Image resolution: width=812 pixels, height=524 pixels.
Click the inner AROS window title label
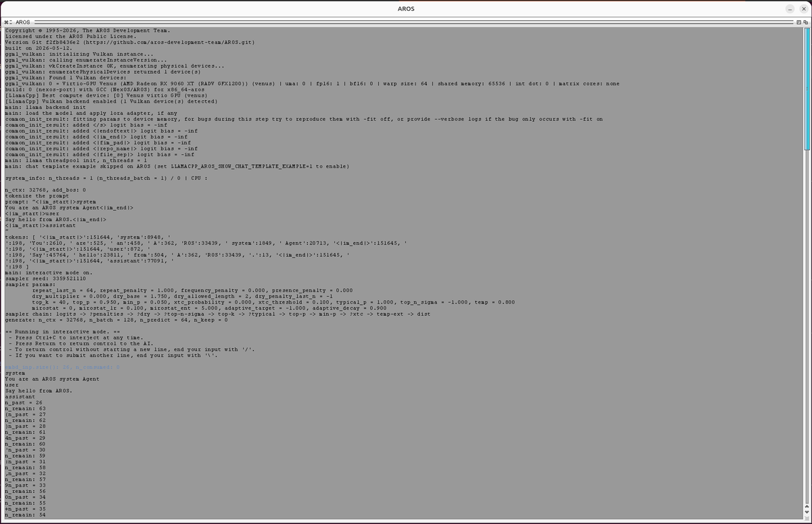point(22,22)
